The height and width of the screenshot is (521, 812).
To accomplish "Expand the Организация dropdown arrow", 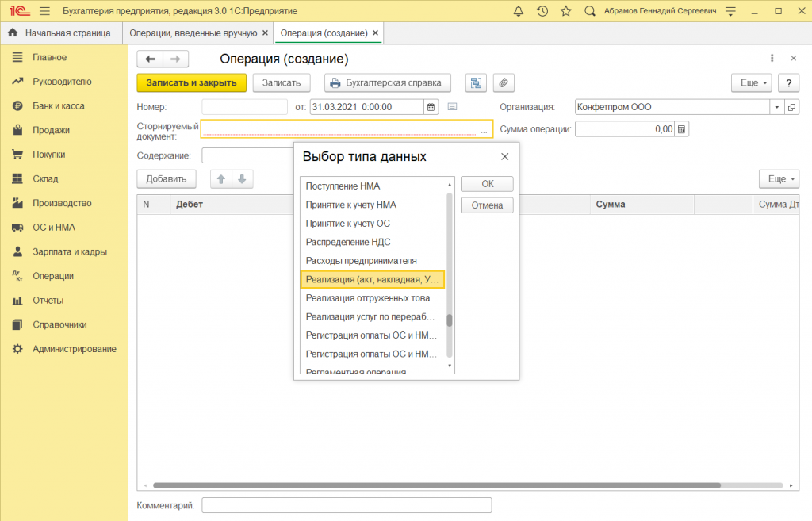I will coord(776,107).
